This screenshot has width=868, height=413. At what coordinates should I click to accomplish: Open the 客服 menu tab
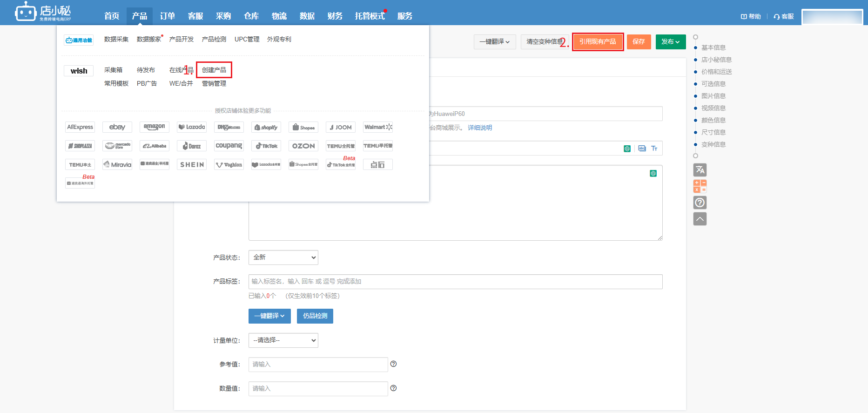(195, 16)
